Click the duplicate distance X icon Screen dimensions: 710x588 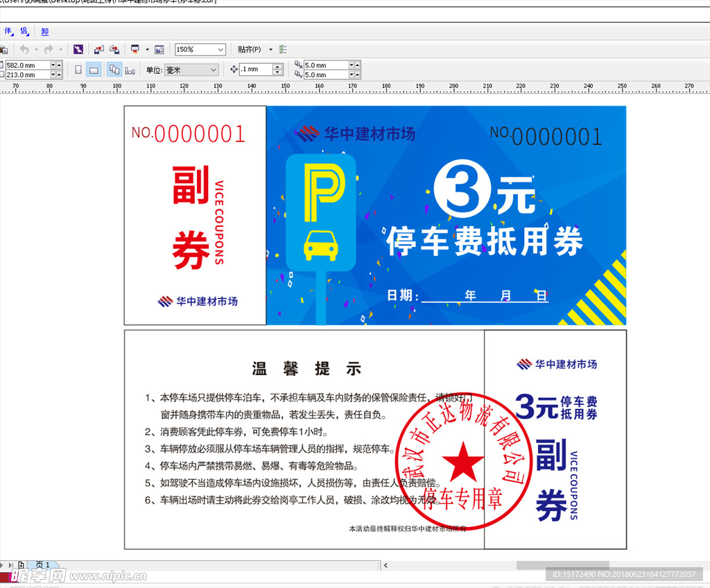click(298, 64)
